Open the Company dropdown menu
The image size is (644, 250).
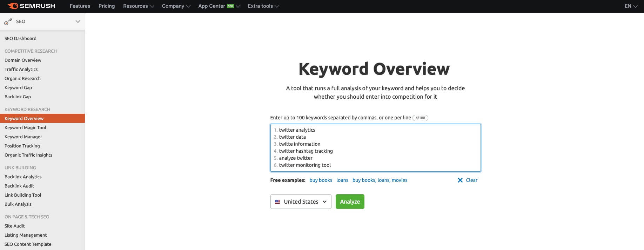pos(176,6)
